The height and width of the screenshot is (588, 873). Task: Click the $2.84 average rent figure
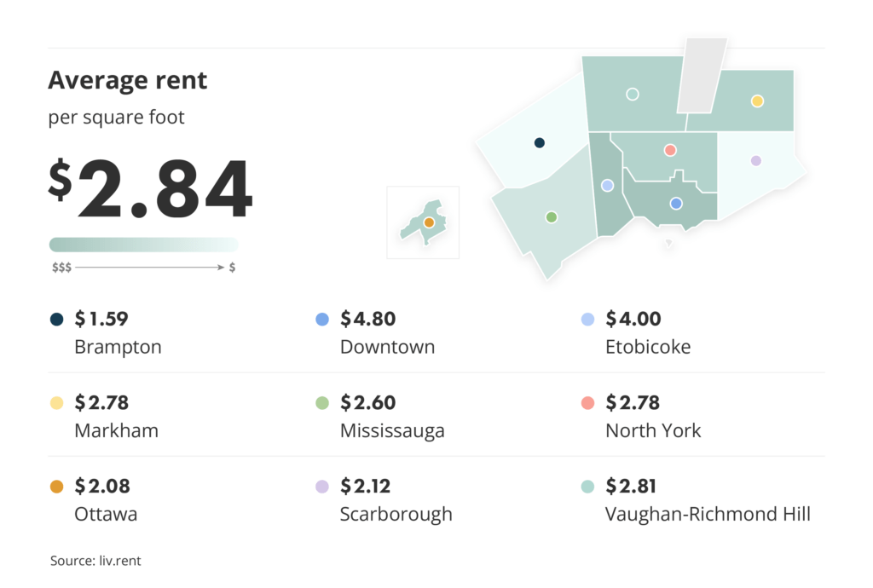[x=151, y=190]
